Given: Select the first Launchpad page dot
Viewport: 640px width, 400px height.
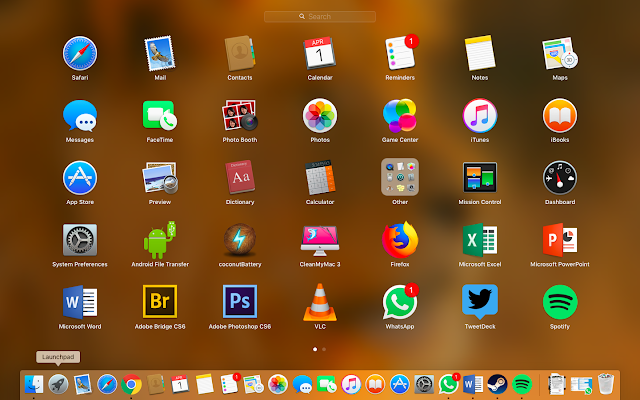Looking at the screenshot, I should tap(315, 349).
